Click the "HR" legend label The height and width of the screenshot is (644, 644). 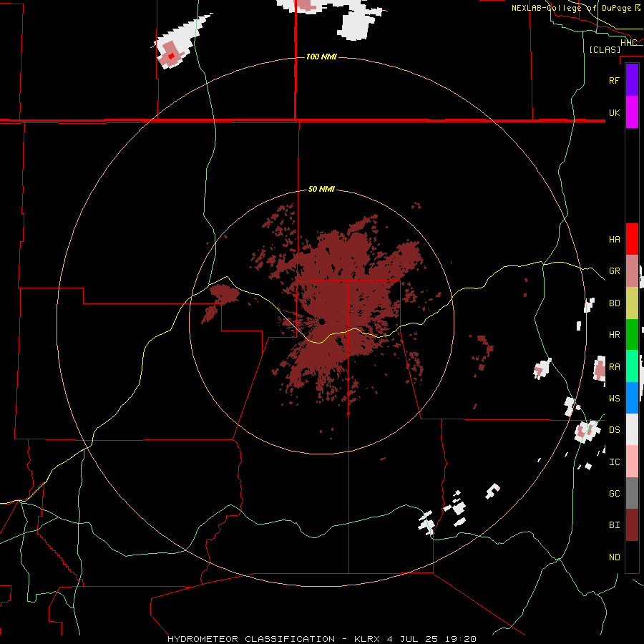tap(614, 335)
